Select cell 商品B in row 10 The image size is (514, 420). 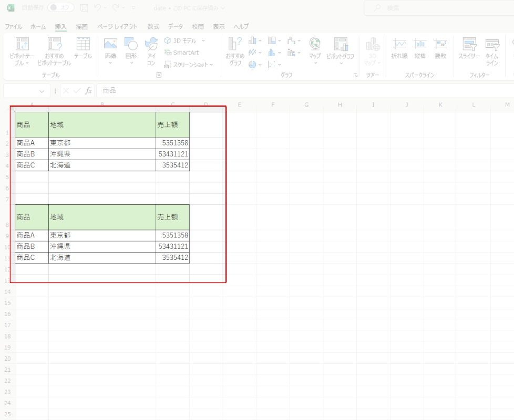[x=32, y=247]
